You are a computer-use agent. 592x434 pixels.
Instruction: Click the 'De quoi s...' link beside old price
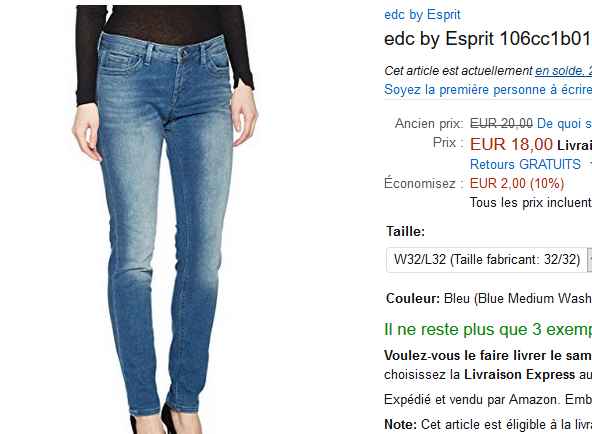[x=564, y=123]
